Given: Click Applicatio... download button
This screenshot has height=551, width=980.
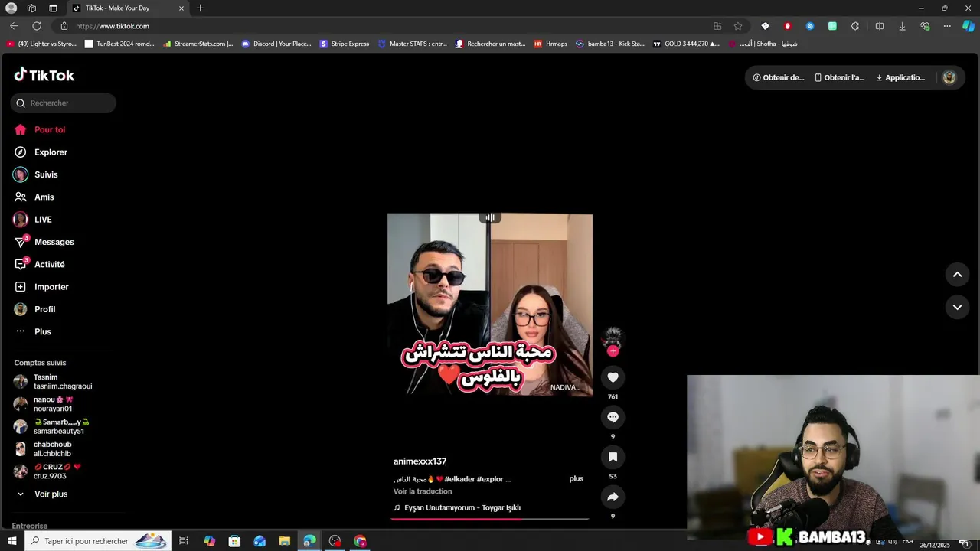Looking at the screenshot, I should pyautogui.click(x=901, y=77).
